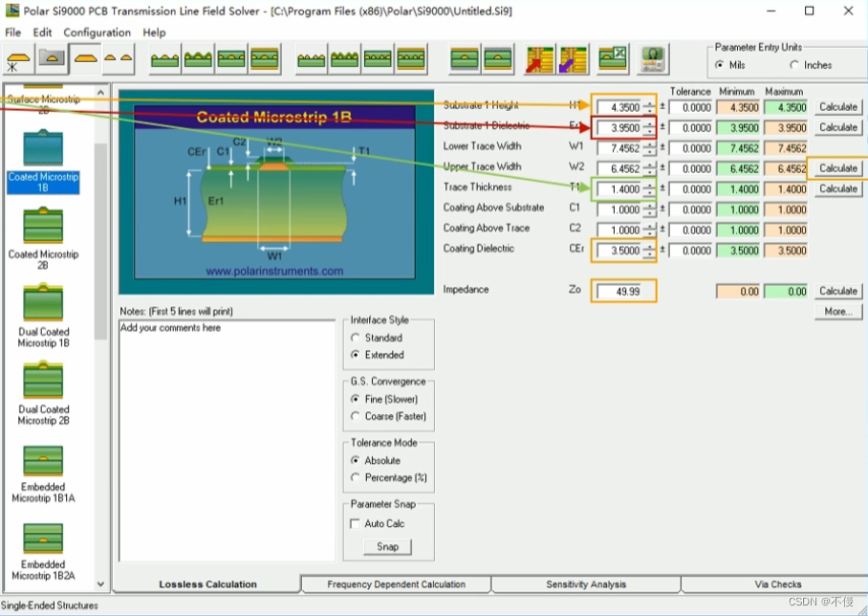Switch to Sensitivity Analysis tab
Screen dimensions: 868x616
click(586, 583)
